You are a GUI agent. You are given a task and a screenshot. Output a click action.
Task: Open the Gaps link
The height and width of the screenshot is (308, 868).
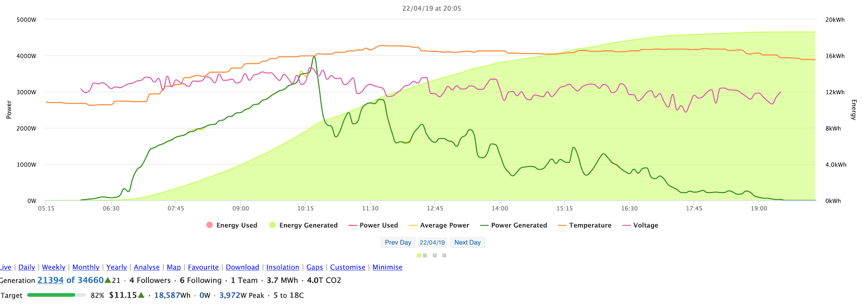point(315,268)
